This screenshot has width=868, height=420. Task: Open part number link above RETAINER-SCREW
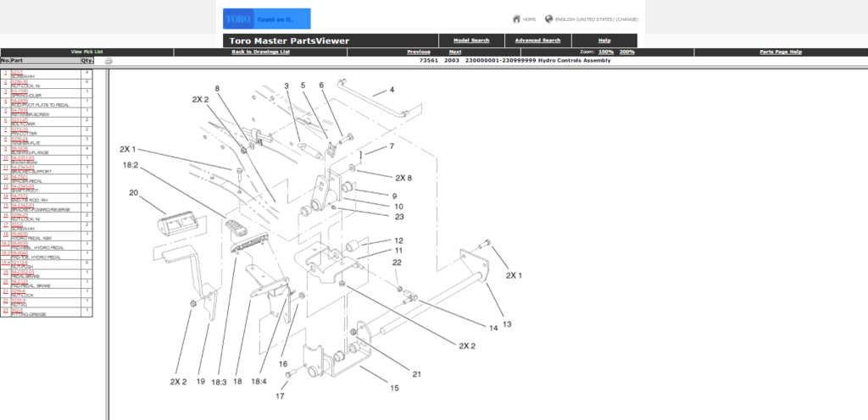click(19, 110)
